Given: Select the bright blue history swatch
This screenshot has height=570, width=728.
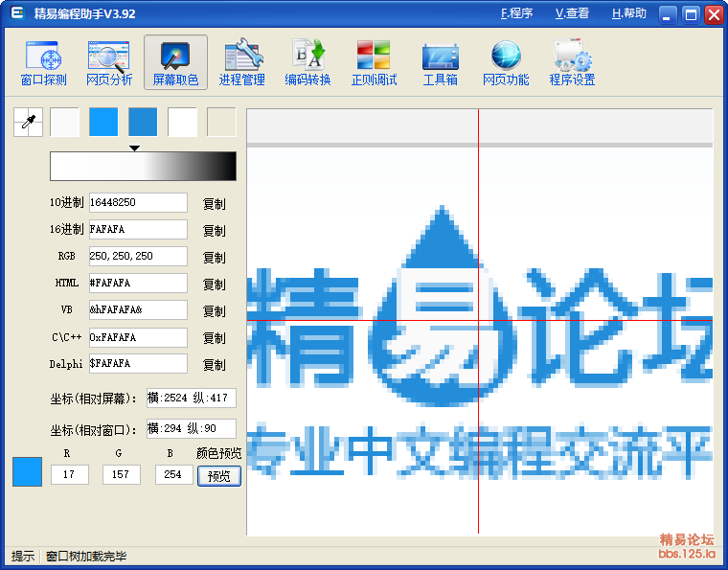Looking at the screenshot, I should [x=103, y=122].
